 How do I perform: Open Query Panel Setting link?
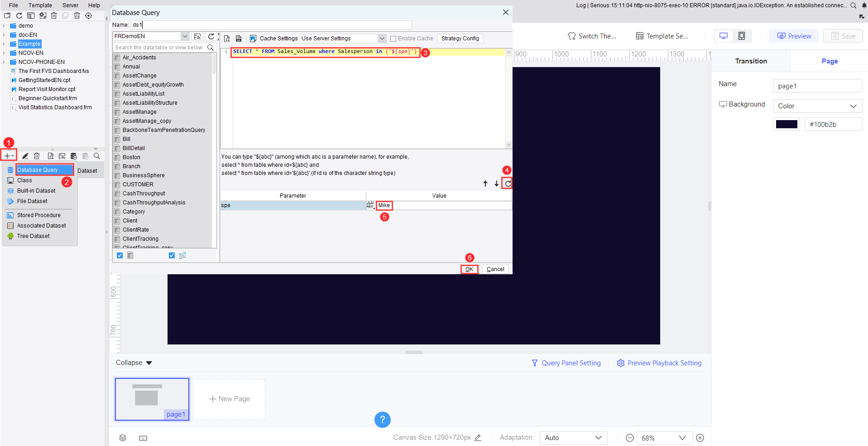click(x=566, y=363)
